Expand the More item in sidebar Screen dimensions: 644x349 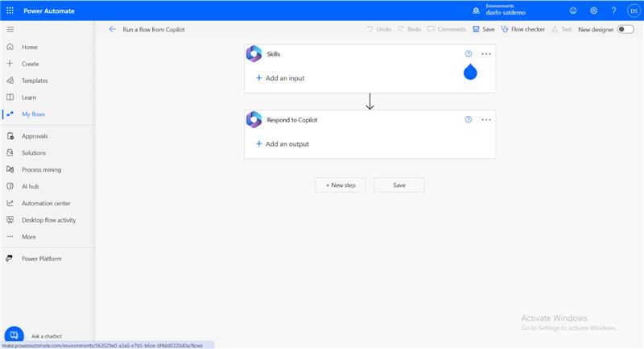click(28, 237)
